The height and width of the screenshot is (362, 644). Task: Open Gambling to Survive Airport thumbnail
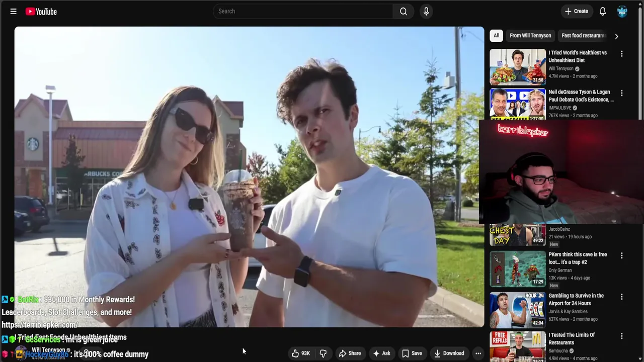[518, 310]
